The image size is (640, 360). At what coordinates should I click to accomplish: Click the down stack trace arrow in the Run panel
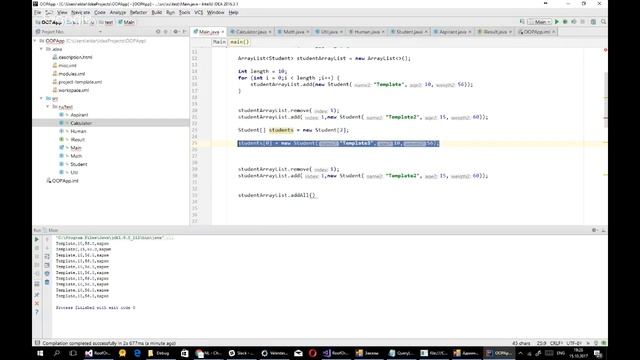(x=47, y=248)
